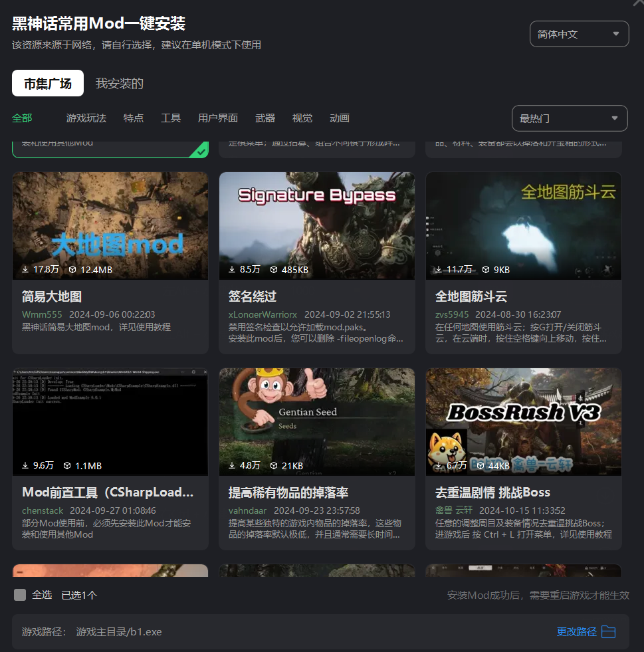Switch to the 我安装的 tab
This screenshot has height=652, width=644.
coord(120,84)
